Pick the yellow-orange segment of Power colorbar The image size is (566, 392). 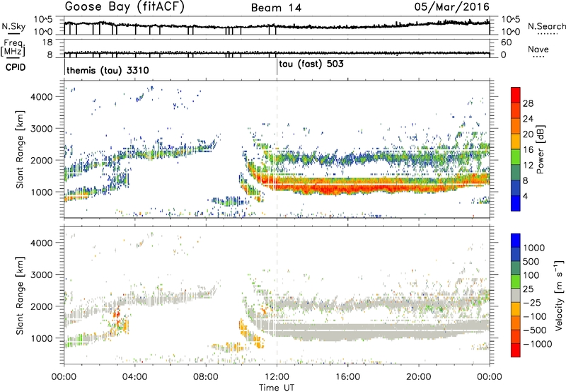coord(516,141)
